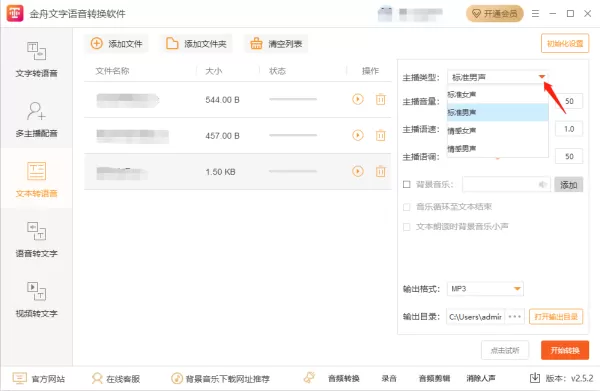This screenshot has width=600, height=391.
Task: Open 在线客服 support link
Action: click(116, 379)
